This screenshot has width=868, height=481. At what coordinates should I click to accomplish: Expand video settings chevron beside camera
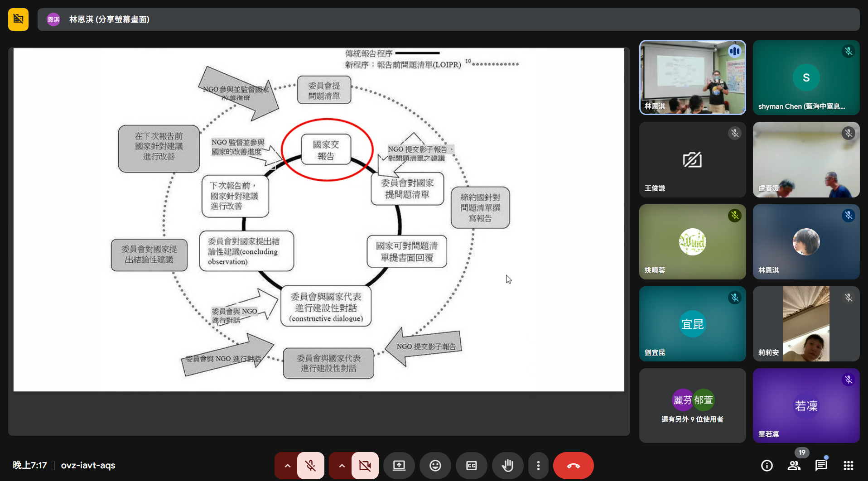[342, 466]
